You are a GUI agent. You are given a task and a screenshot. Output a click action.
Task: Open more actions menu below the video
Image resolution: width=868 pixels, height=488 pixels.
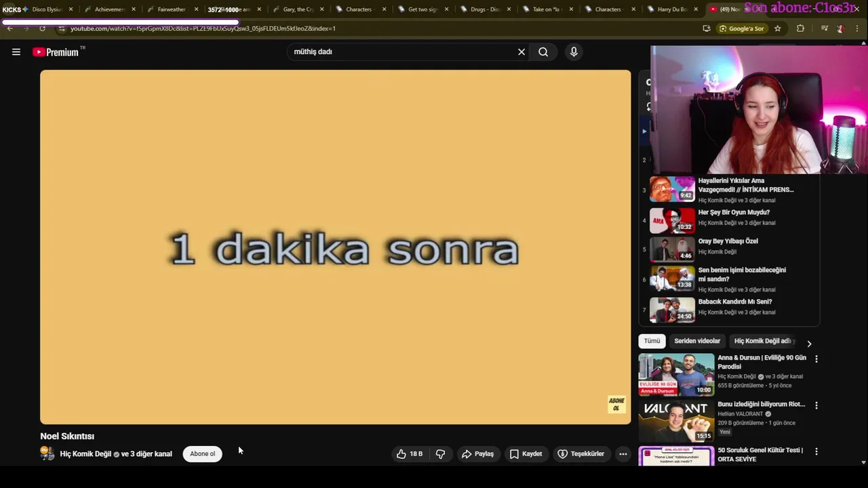623,454
